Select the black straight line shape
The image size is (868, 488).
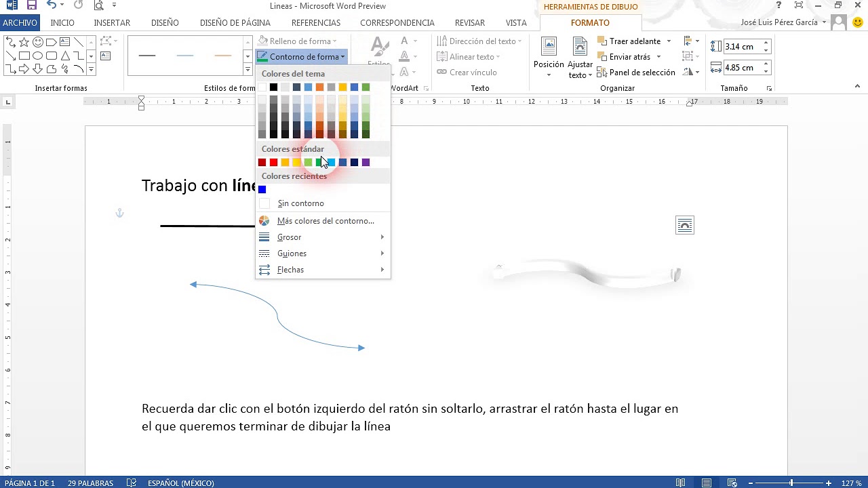(208, 226)
